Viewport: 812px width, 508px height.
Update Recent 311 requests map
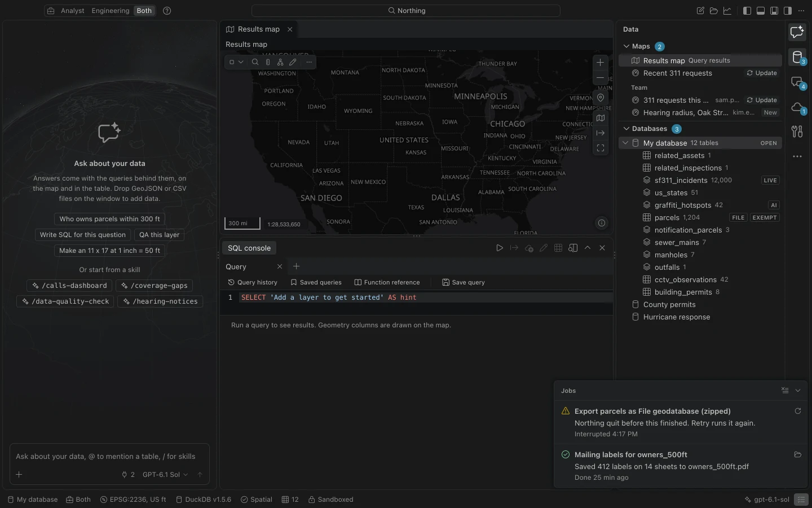(762, 73)
